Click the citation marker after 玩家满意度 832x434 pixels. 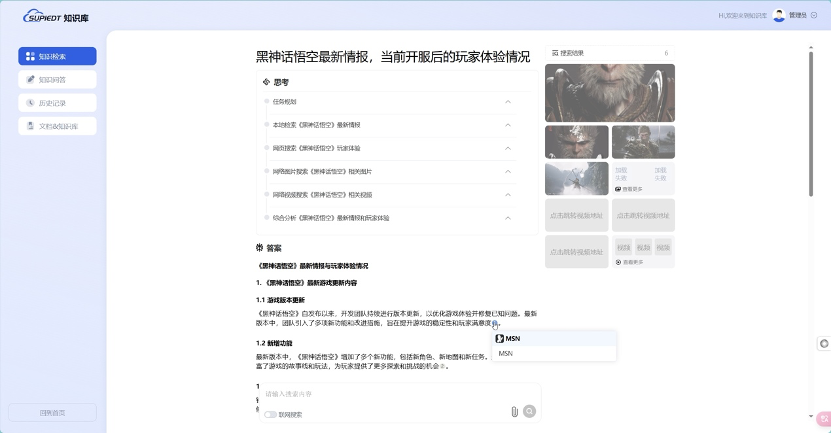click(x=495, y=323)
